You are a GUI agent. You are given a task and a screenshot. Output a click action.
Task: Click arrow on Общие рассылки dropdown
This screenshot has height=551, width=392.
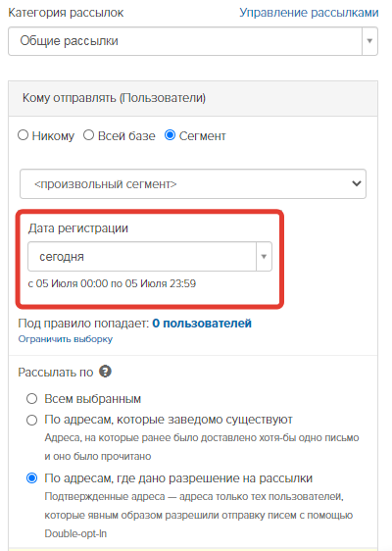point(369,41)
